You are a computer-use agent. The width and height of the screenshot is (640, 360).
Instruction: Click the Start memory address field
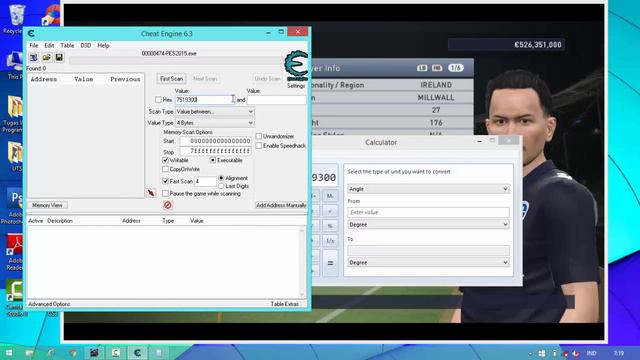point(216,141)
